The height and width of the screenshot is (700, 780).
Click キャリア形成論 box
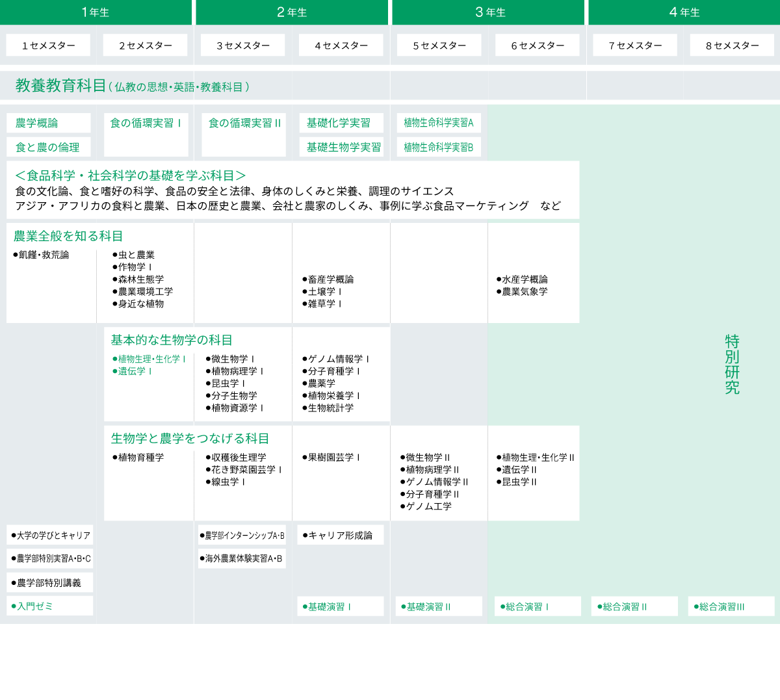click(341, 535)
